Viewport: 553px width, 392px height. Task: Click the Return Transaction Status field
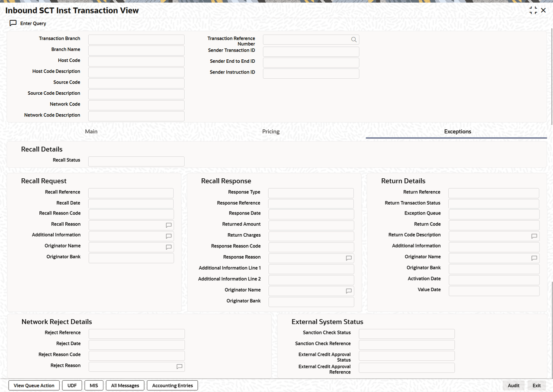coord(494,204)
